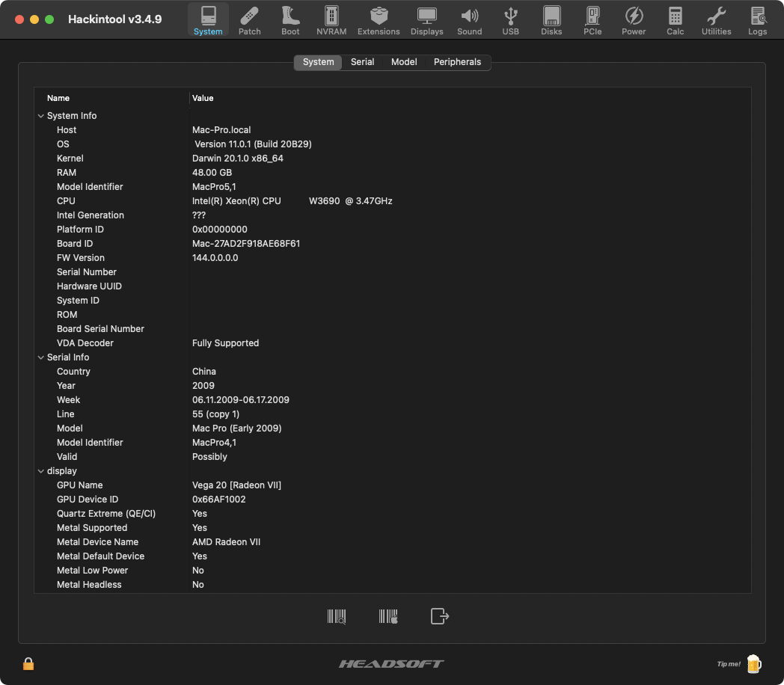Click the Vega 20 [Radeon VII] value
This screenshot has height=685, width=784.
236,485
